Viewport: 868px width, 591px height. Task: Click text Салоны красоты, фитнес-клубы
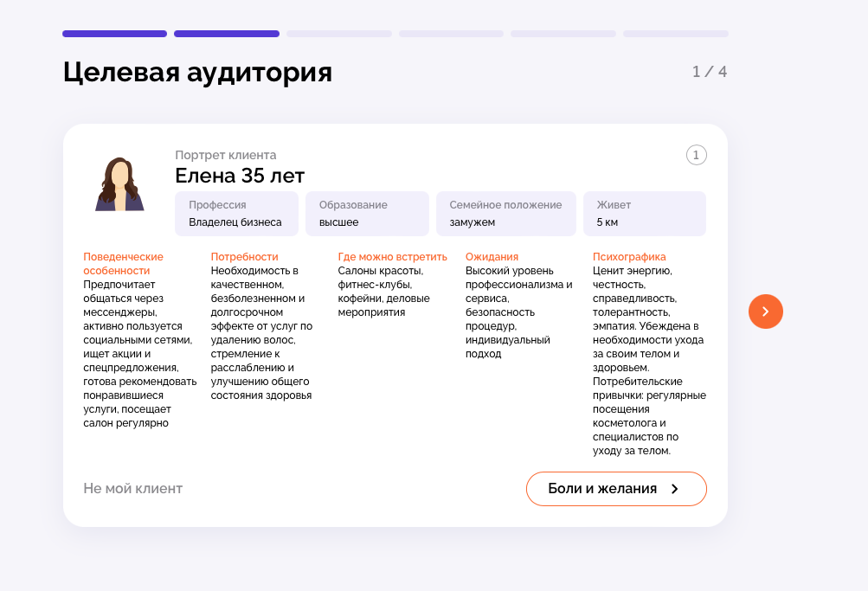(x=380, y=277)
